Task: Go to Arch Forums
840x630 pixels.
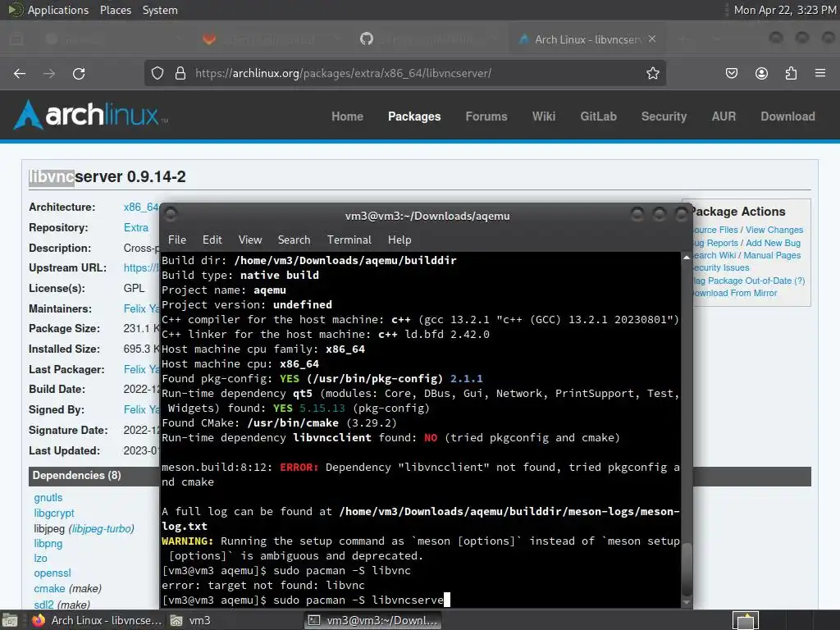Action: click(486, 116)
